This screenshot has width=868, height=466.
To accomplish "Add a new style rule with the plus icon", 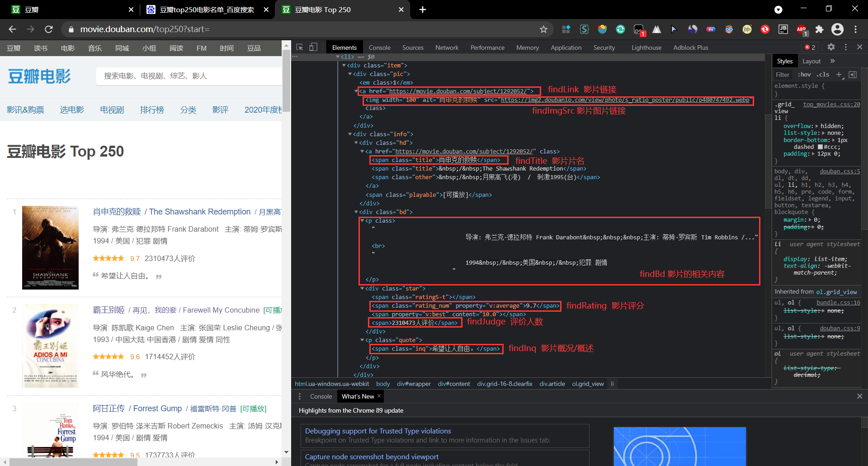I will (x=839, y=75).
